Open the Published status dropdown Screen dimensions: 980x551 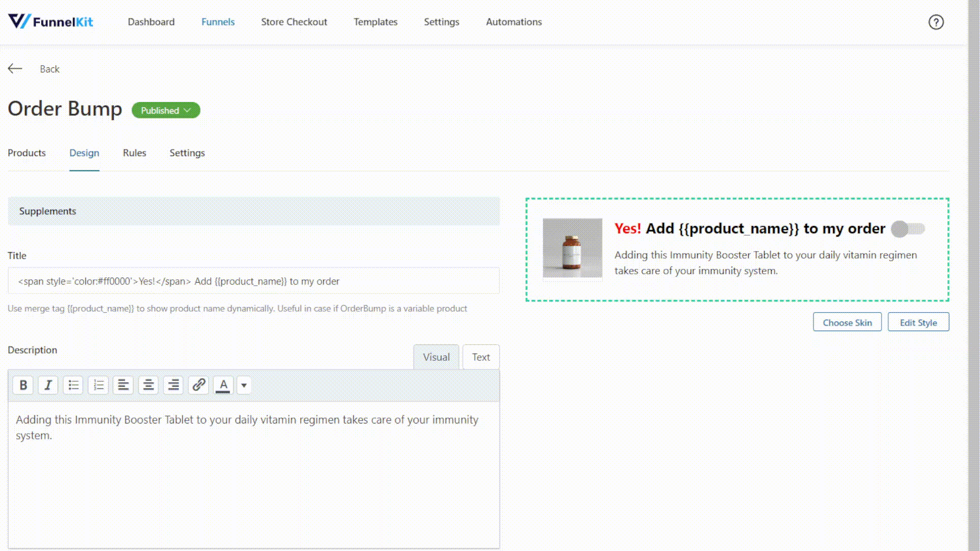coord(166,110)
